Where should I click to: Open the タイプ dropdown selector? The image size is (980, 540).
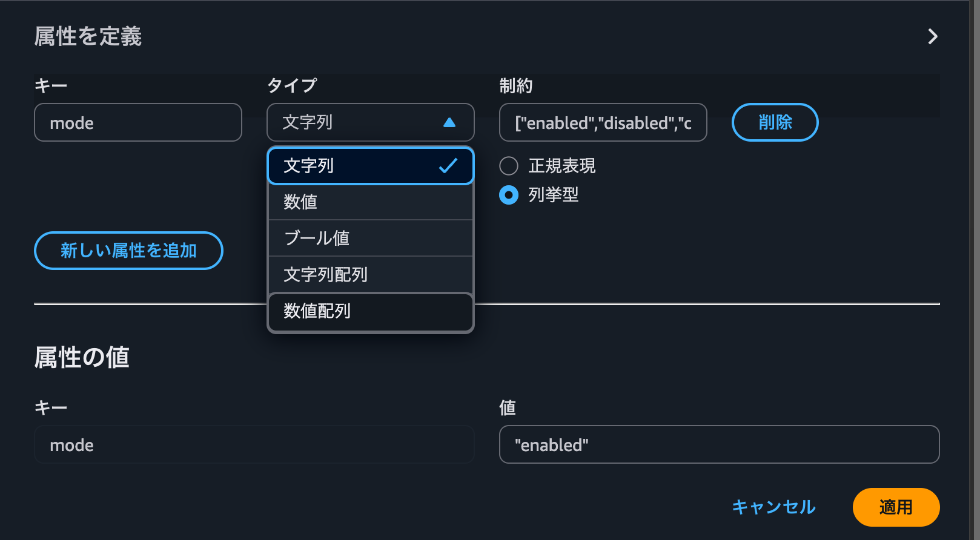(370, 122)
